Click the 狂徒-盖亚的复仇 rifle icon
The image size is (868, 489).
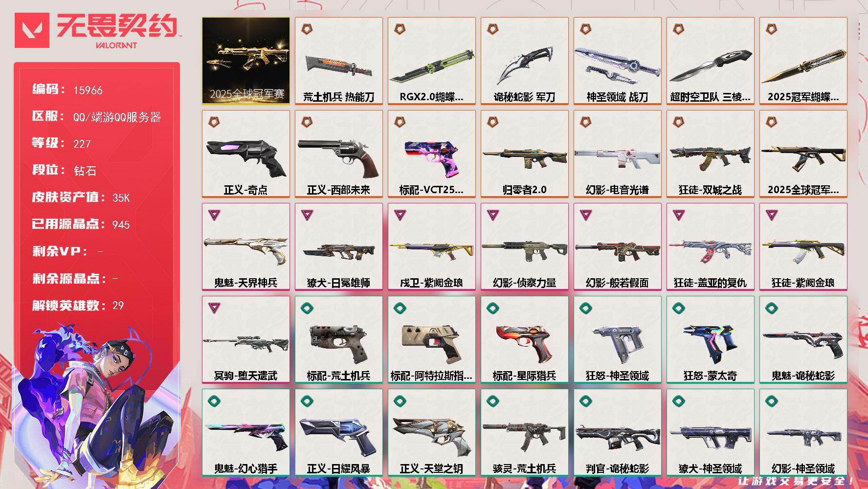click(x=709, y=251)
